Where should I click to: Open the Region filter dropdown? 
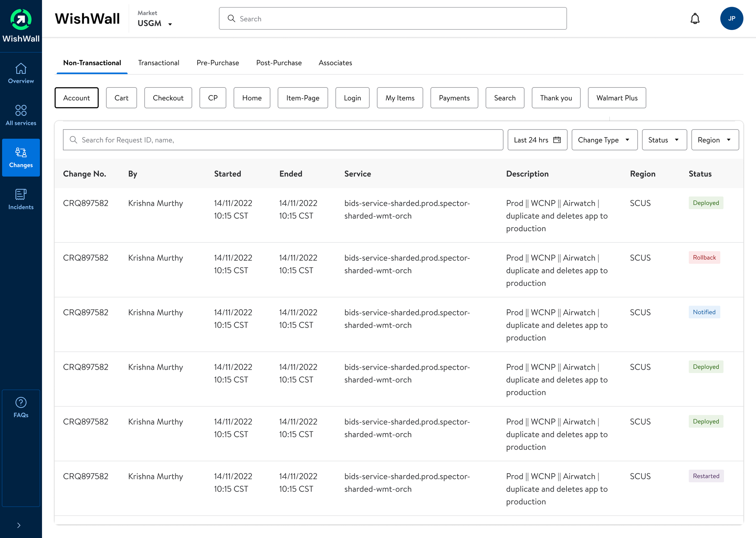pyautogui.click(x=714, y=140)
